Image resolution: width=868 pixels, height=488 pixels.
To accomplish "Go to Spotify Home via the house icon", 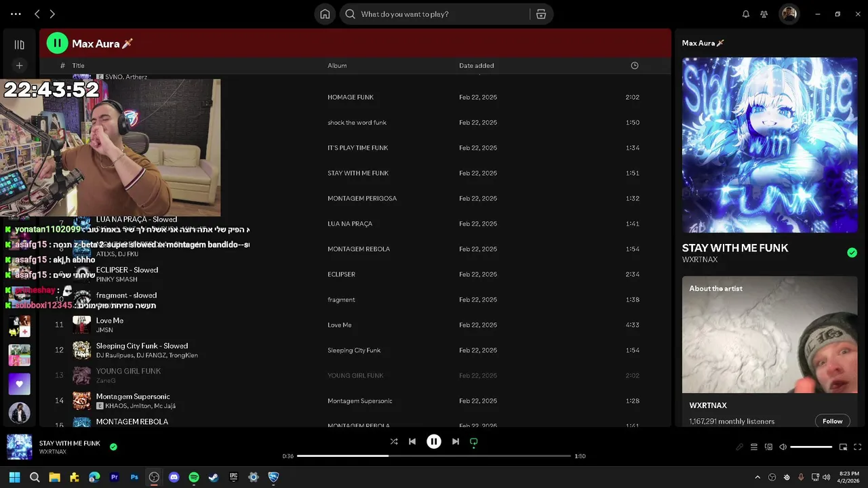I will pyautogui.click(x=325, y=14).
